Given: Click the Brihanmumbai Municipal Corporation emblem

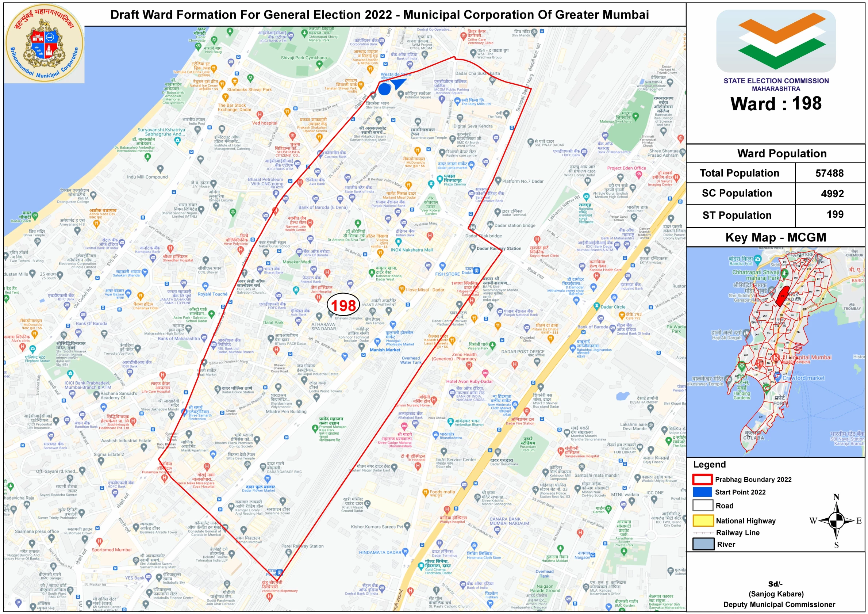Looking at the screenshot, I should [x=45, y=43].
